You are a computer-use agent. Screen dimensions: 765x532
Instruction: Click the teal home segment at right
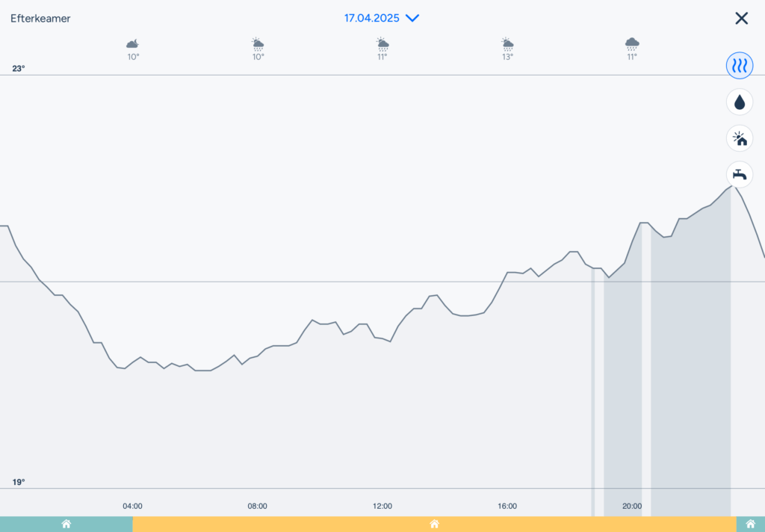(x=750, y=524)
